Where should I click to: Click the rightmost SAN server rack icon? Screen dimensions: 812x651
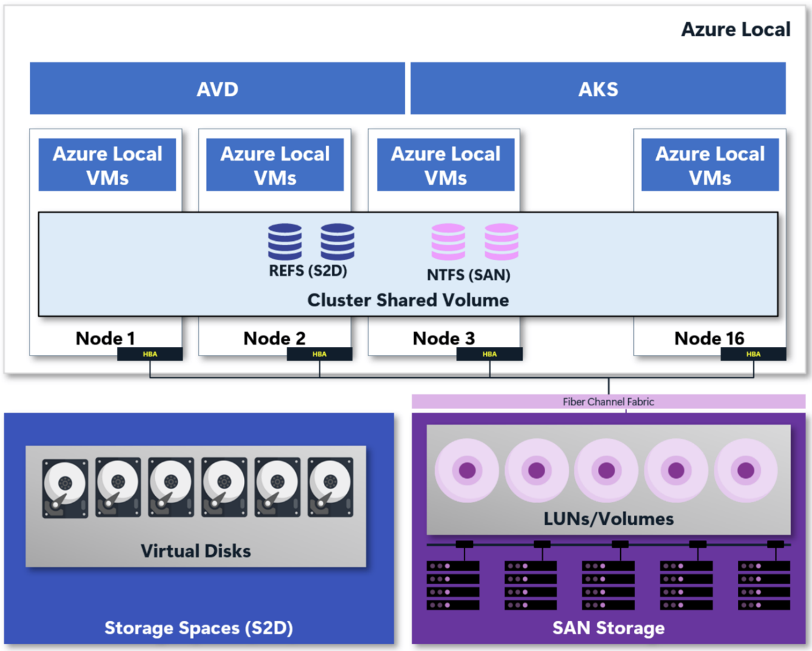763,585
